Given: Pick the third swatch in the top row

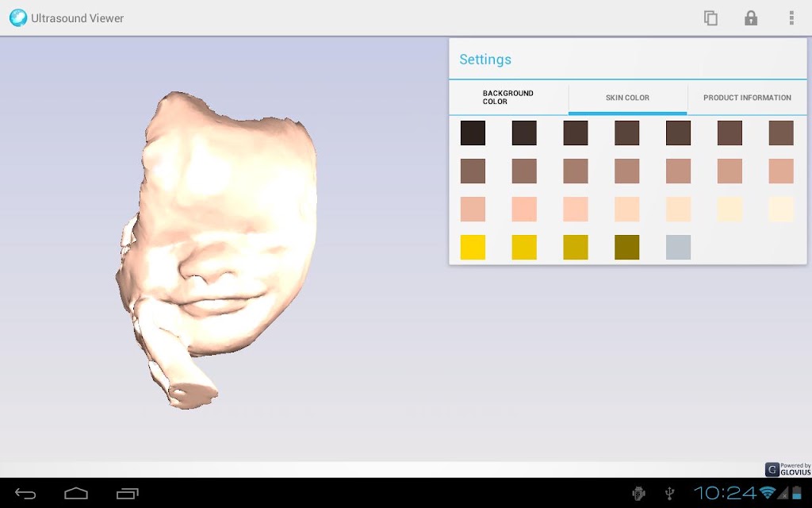Looking at the screenshot, I should (576, 133).
